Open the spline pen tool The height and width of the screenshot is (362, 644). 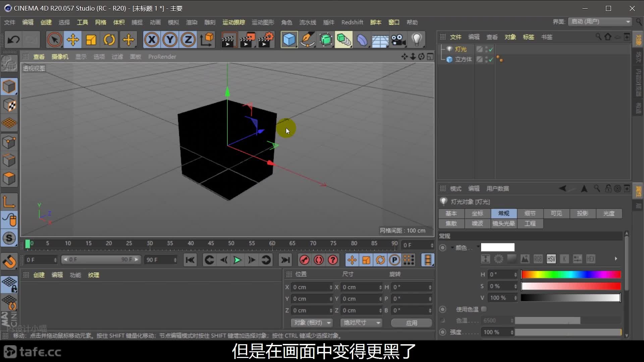coord(308,40)
